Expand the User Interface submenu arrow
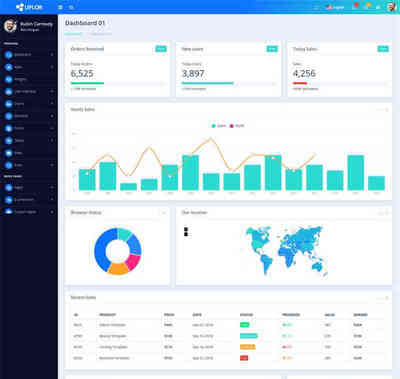The height and width of the screenshot is (379, 400). pyautogui.click(x=52, y=91)
